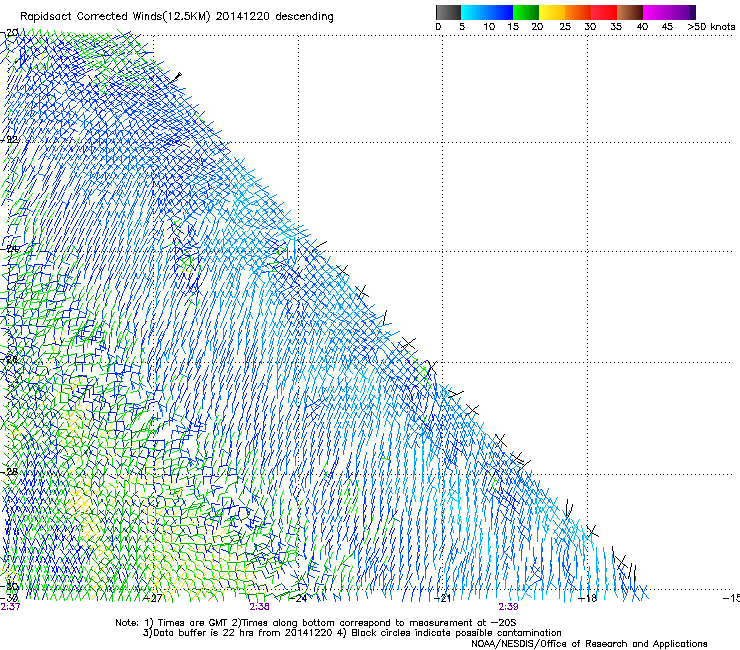Image resolution: width=740 pixels, height=650 pixels.
Task: Click the 'NOAA/NESDIS/Office of Research and Applications' credit
Action: 589,644
